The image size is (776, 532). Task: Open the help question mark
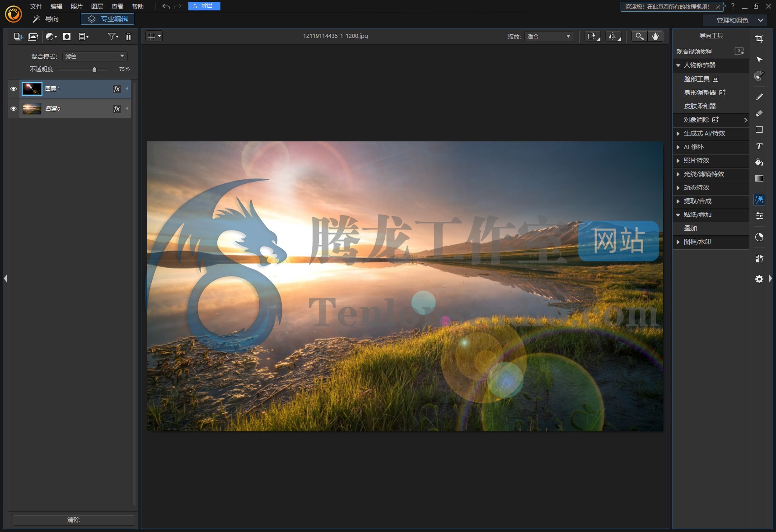click(733, 6)
